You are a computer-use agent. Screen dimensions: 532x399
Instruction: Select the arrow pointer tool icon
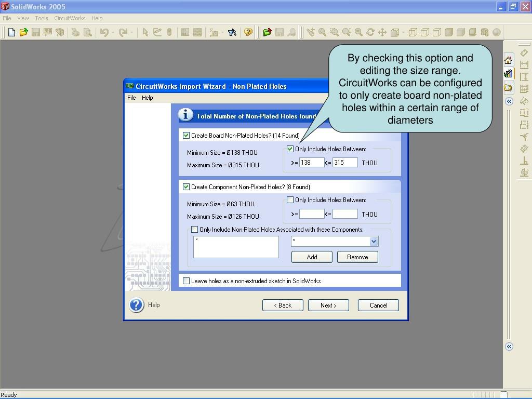click(x=145, y=32)
